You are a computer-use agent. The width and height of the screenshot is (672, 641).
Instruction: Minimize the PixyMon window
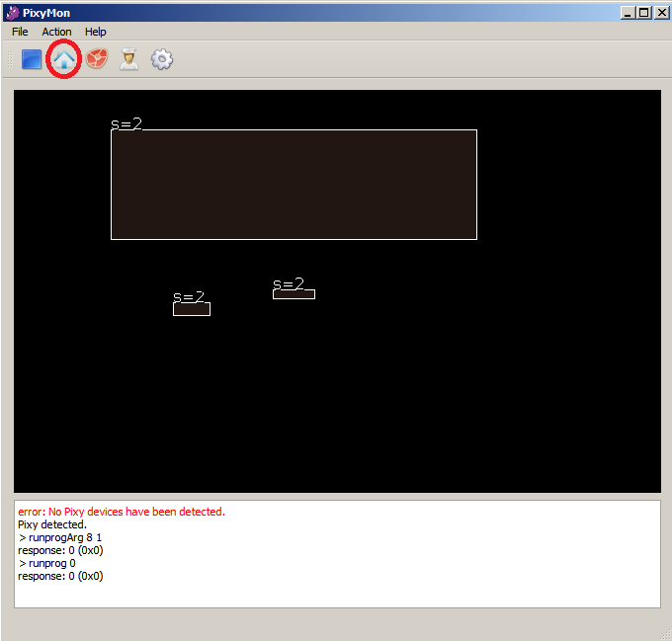coord(628,13)
